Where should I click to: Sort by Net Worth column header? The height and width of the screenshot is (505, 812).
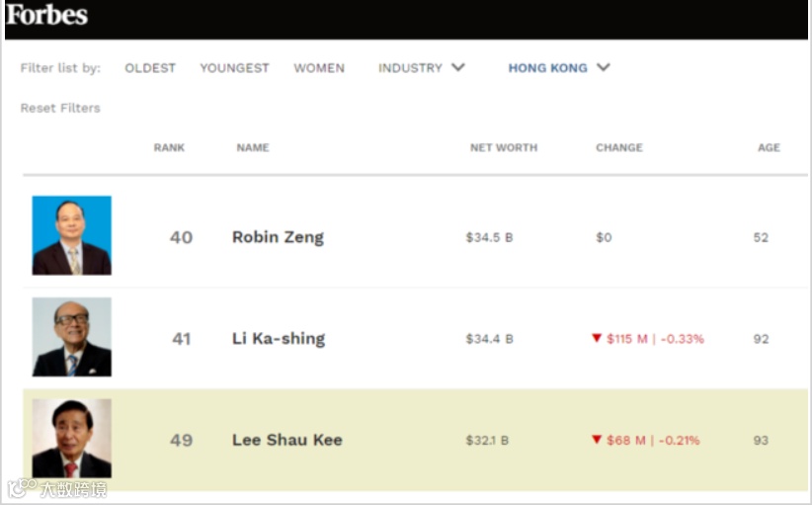point(504,147)
